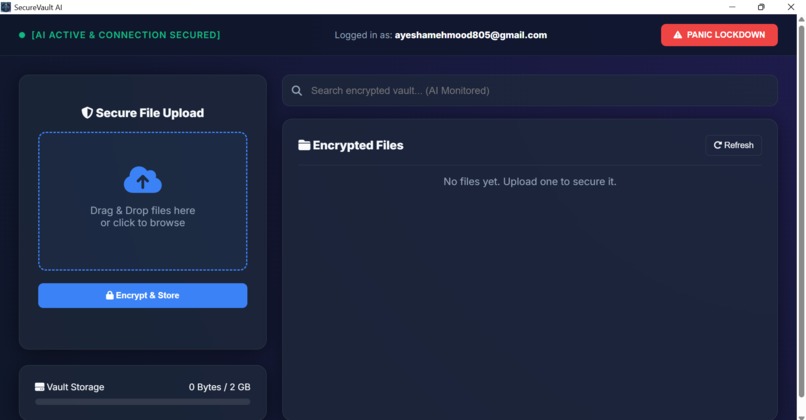Click the Vault Storage label
This screenshot has width=806, height=420.
[75, 387]
